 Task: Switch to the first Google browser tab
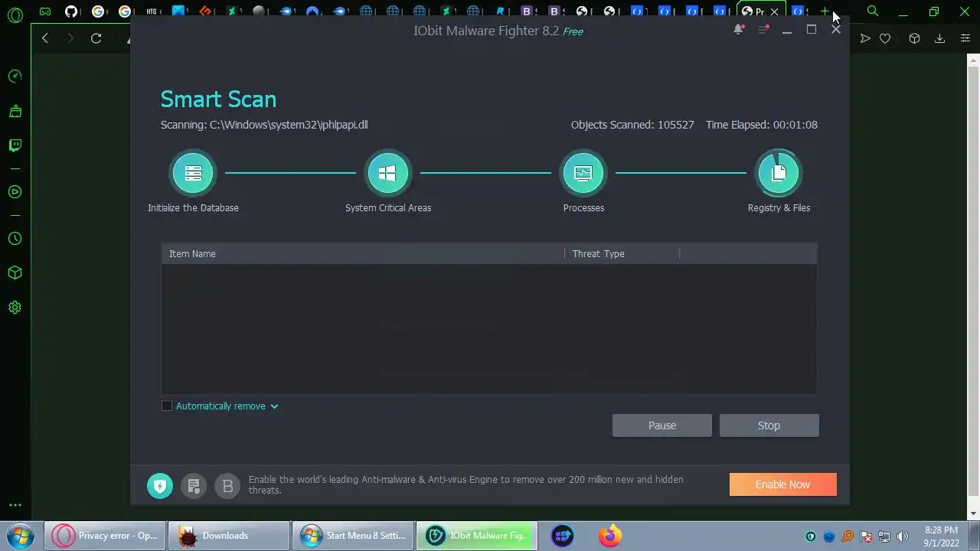click(98, 11)
